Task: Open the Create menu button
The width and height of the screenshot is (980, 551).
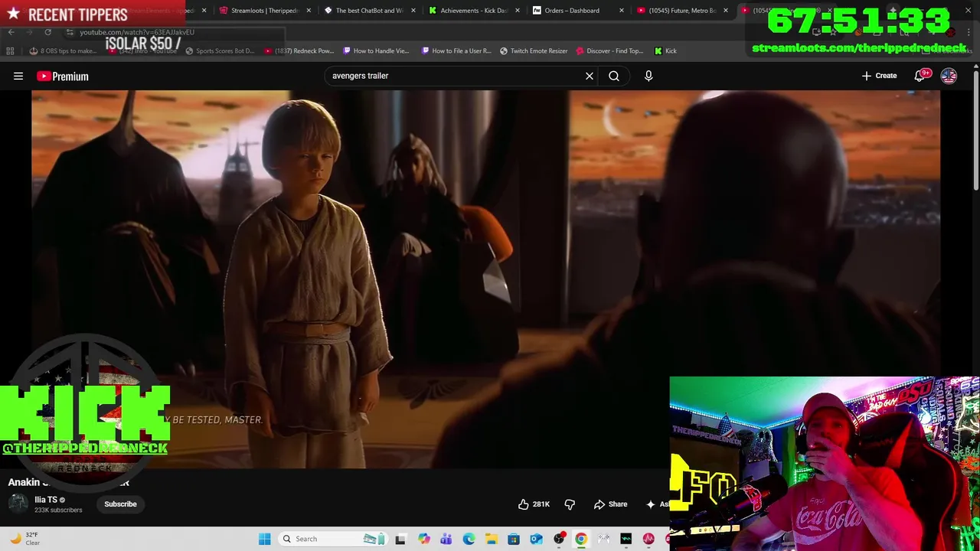Action: [x=879, y=76]
